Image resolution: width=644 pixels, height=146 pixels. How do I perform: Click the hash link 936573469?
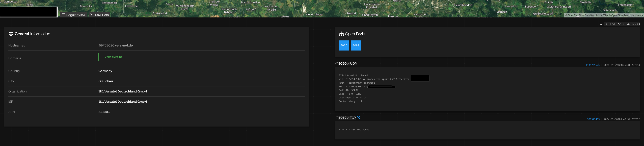593,119
